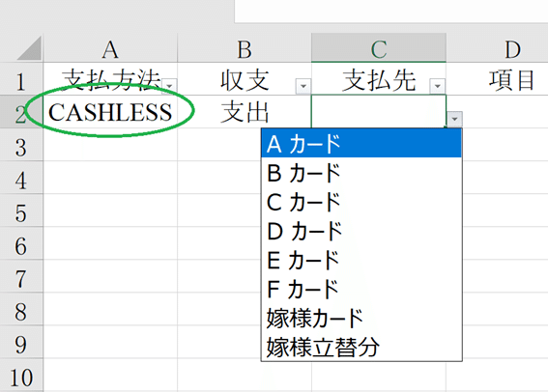Select 'A カード' from the list
This screenshot has height=392, width=548.
point(361,143)
